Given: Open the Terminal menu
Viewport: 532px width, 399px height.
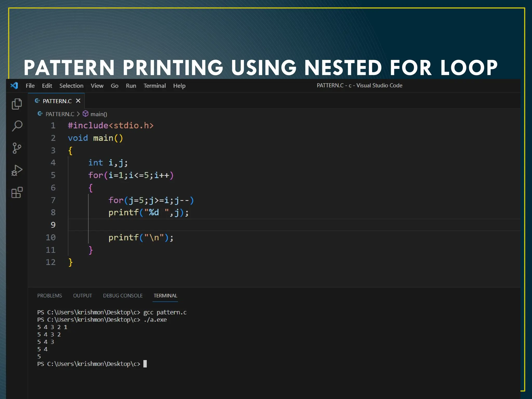Looking at the screenshot, I should pos(155,86).
